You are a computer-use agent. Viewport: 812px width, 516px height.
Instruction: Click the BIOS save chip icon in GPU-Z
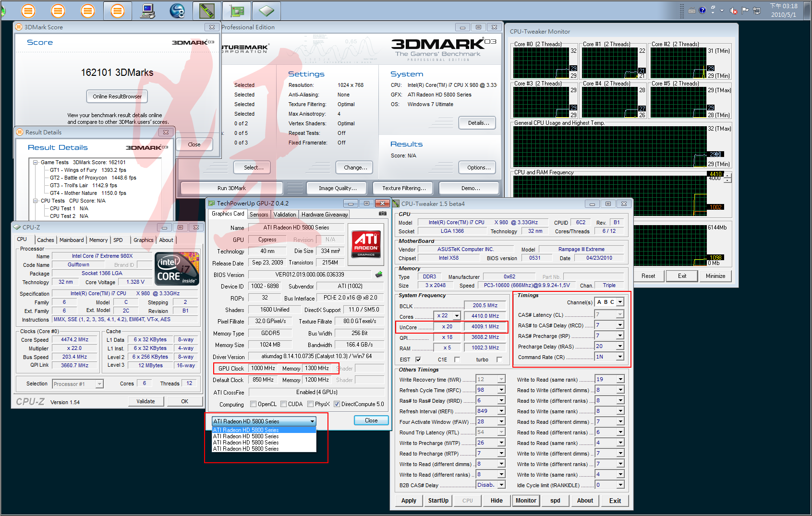[x=379, y=275]
